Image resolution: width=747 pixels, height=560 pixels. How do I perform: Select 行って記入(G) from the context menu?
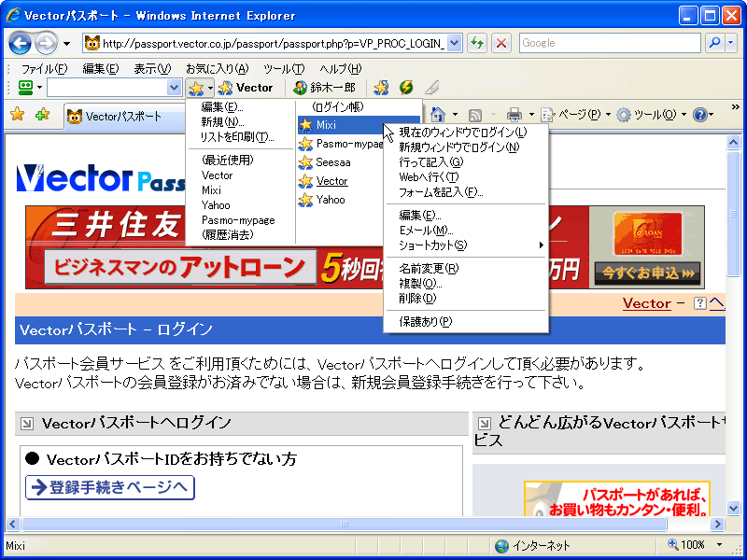[466, 162]
